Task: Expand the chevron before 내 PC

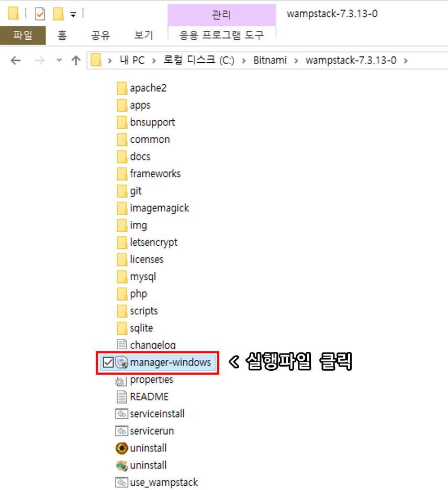Action: [x=109, y=61]
